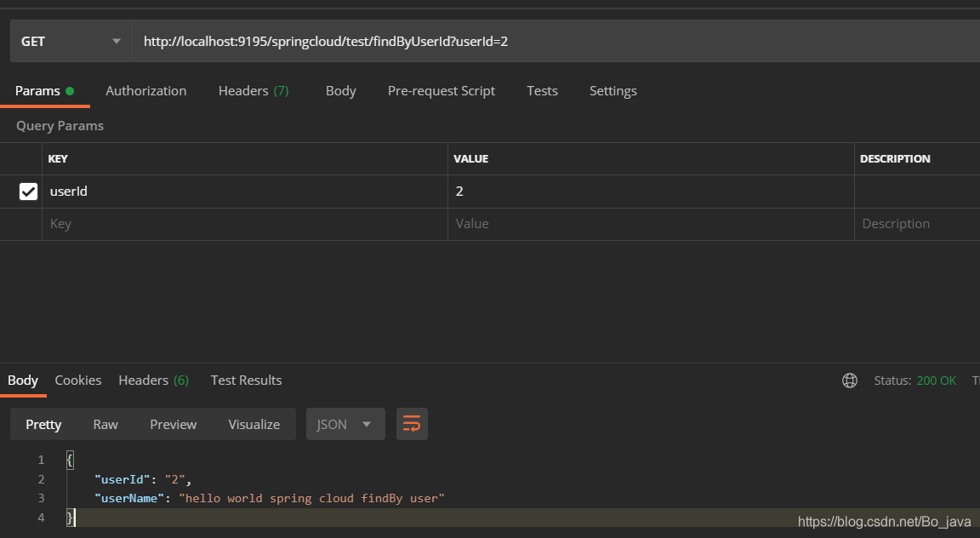Open the request Headers (7) tab

pos(254,91)
